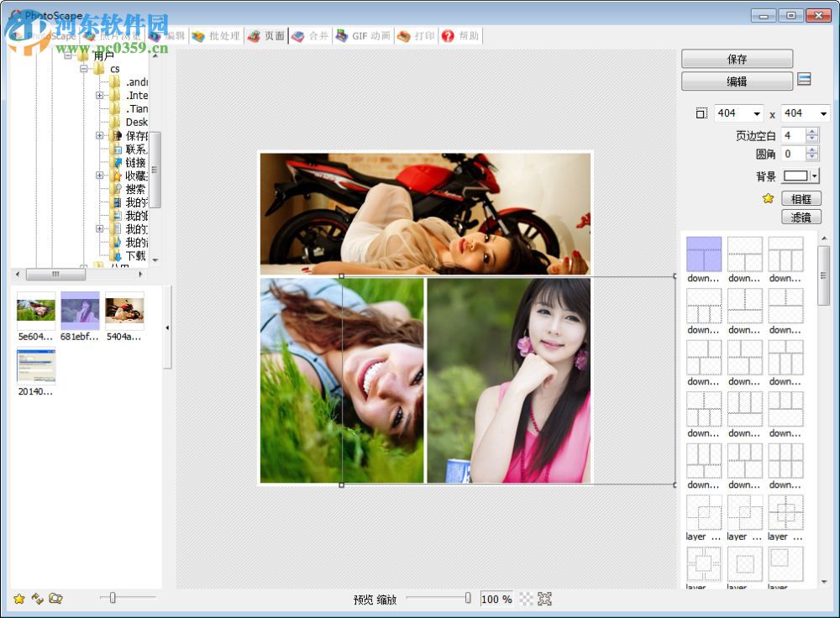840x618 pixels.
Task: Open the 滤镜 filter panel
Action: pos(801,217)
